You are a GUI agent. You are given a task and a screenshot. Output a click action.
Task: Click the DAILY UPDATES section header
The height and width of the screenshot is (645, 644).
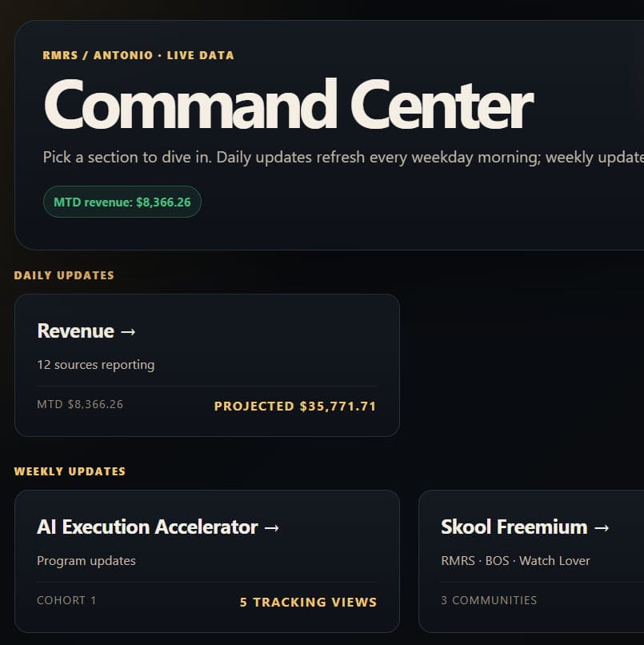pos(64,275)
